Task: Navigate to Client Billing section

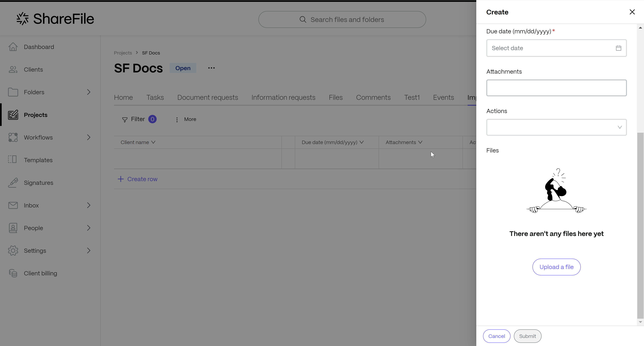Action: click(40, 273)
